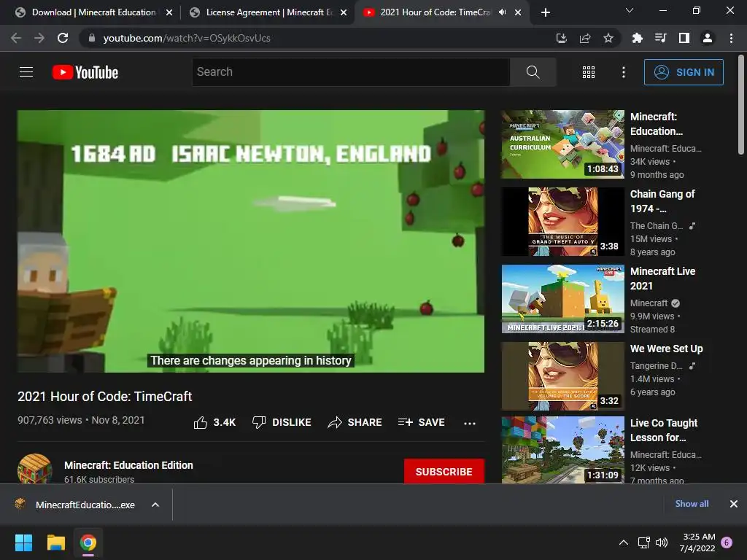Open the notification count badge

(727, 542)
